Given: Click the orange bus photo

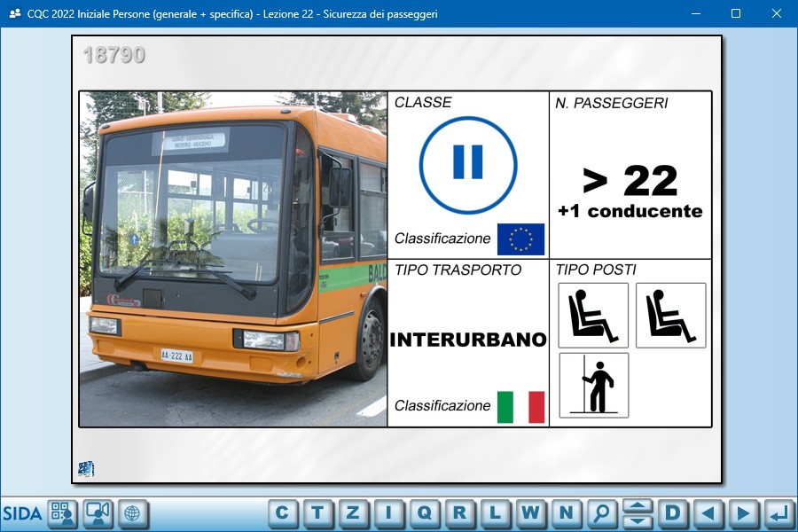Looking at the screenshot, I should [x=233, y=259].
